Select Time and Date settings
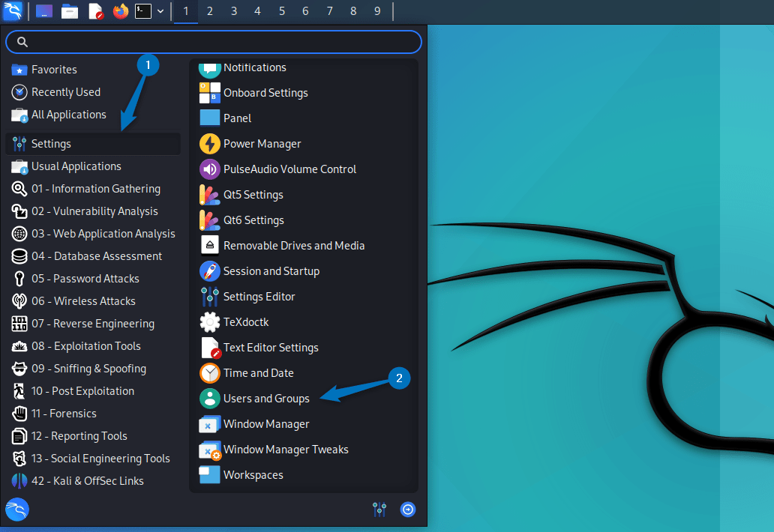The height and width of the screenshot is (532, 774). pyautogui.click(x=256, y=372)
